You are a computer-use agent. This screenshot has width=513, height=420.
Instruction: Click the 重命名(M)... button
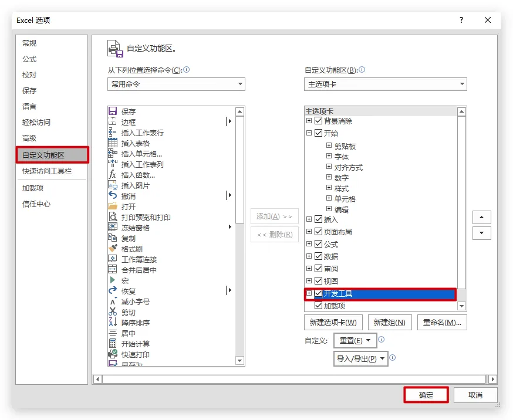pyautogui.click(x=442, y=323)
